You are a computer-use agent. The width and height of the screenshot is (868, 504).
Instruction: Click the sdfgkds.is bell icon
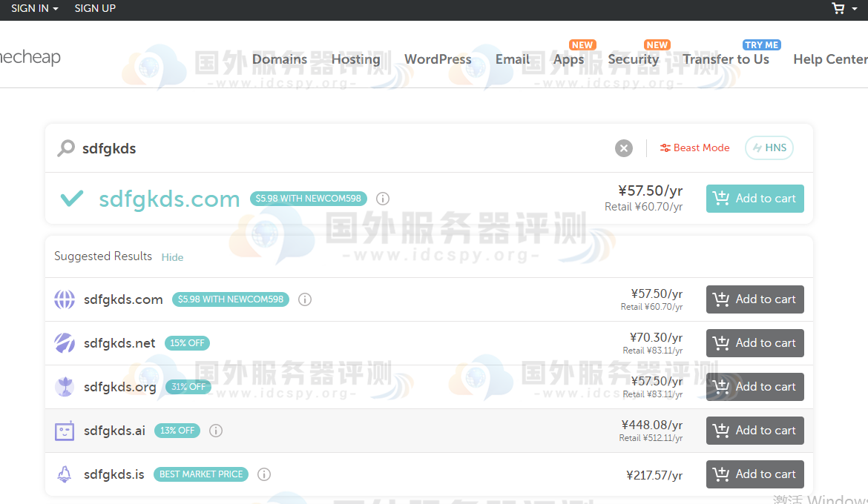pos(65,474)
